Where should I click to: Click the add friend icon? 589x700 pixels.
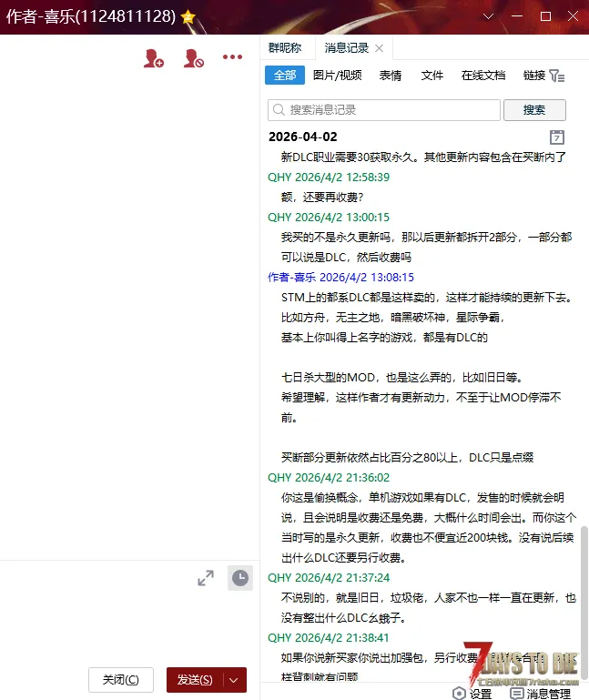tap(154, 58)
